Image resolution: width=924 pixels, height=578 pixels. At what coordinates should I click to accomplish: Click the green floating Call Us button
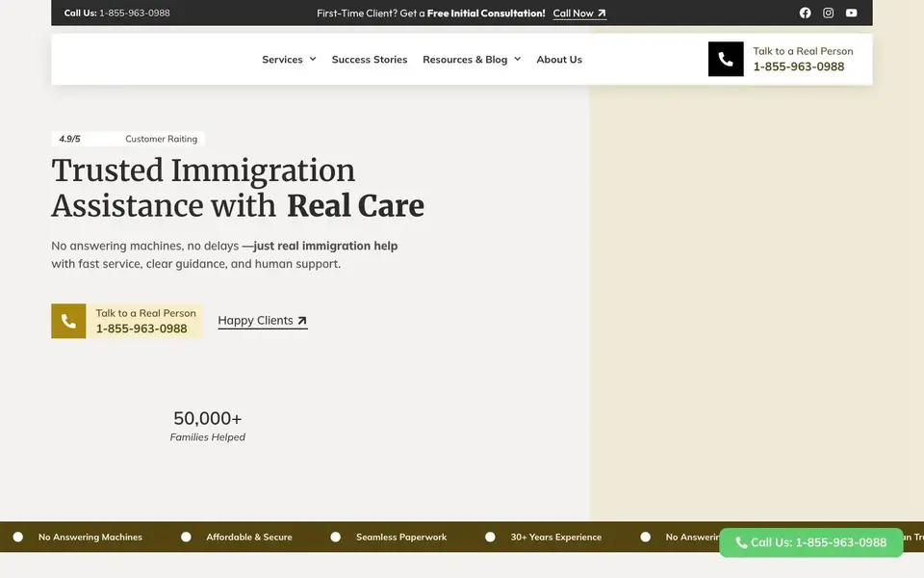[x=810, y=542]
